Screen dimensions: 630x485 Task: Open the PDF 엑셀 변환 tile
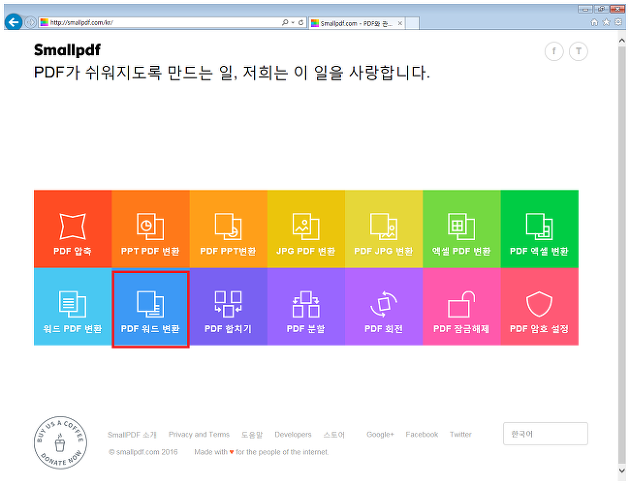(540, 229)
